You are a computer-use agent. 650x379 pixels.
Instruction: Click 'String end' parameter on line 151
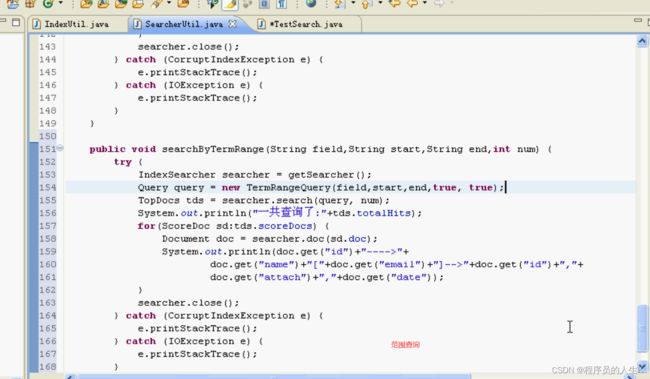tap(456, 149)
